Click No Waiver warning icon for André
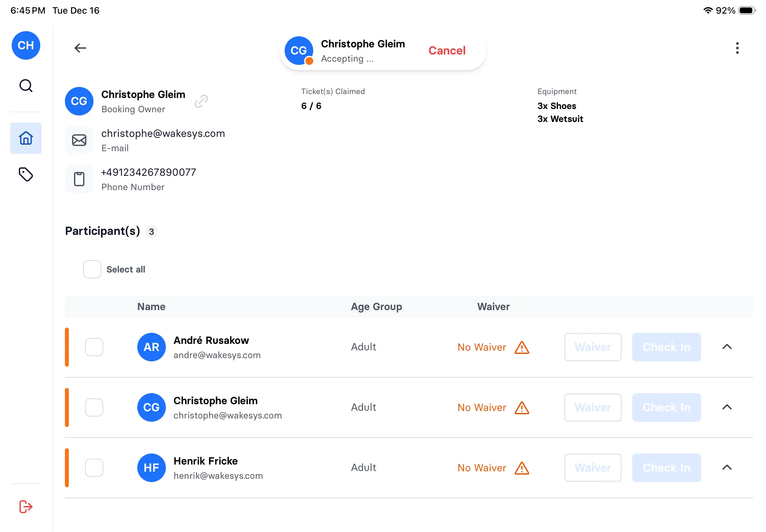This screenshot has width=766, height=532. [x=522, y=347]
